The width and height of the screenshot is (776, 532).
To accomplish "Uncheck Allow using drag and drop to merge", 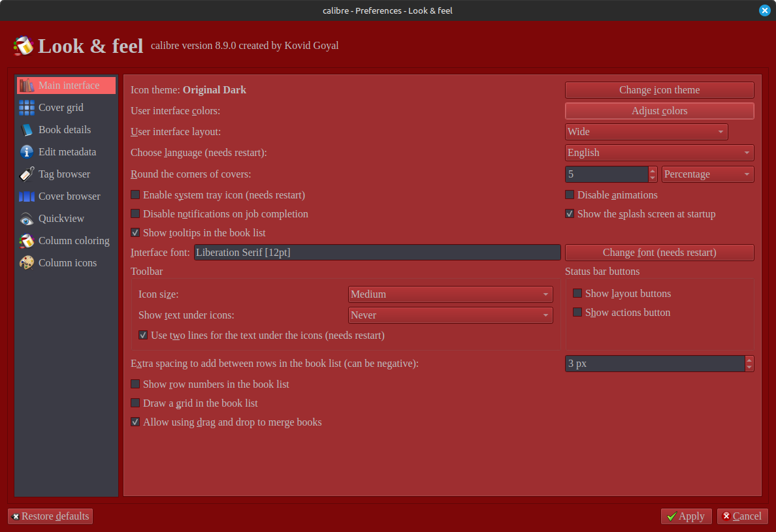I will tap(135, 422).
